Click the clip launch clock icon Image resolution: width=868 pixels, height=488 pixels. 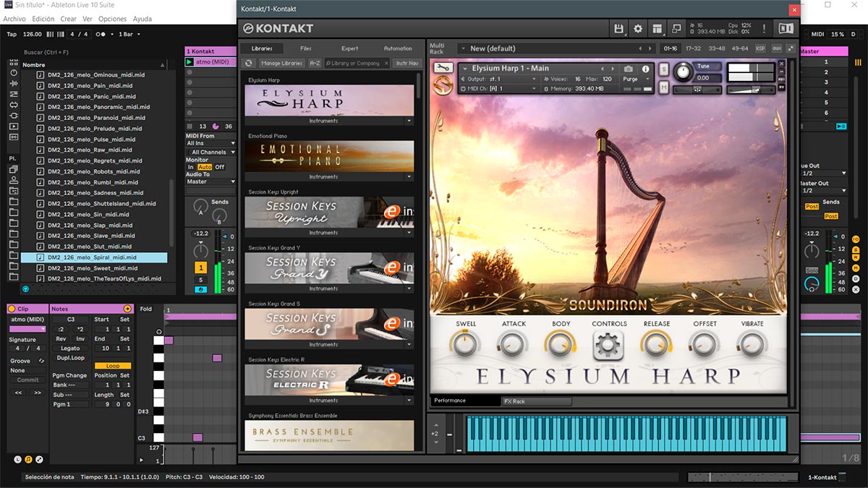[x=17, y=459]
